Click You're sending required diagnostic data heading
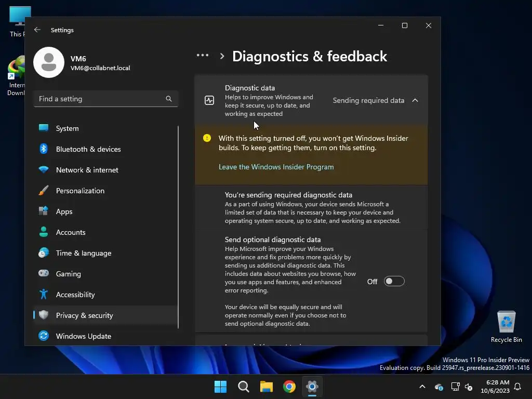Viewport: 532px width, 399px height. click(x=288, y=195)
